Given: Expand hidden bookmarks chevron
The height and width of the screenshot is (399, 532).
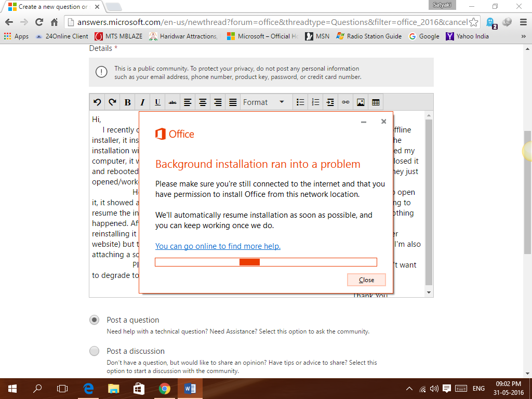Looking at the screenshot, I should [x=524, y=36].
